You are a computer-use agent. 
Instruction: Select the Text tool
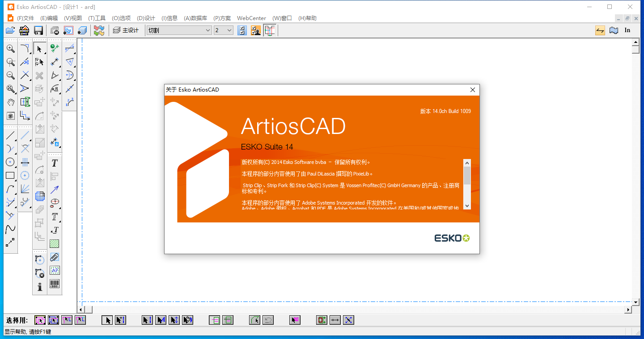coord(55,163)
